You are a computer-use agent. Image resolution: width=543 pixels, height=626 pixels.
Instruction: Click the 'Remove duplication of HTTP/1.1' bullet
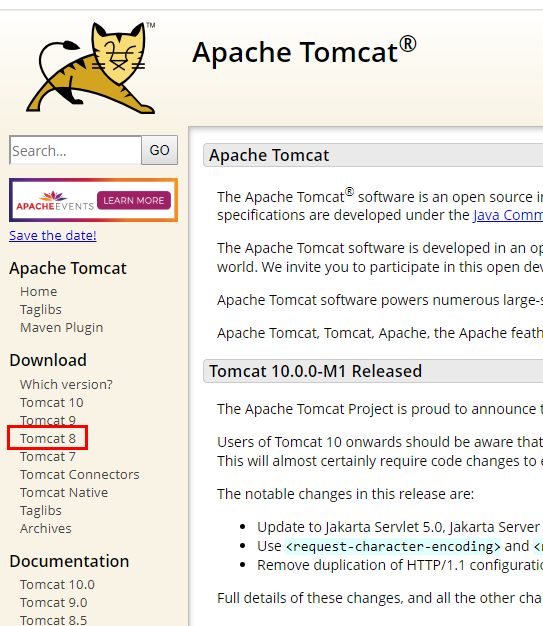point(400,565)
